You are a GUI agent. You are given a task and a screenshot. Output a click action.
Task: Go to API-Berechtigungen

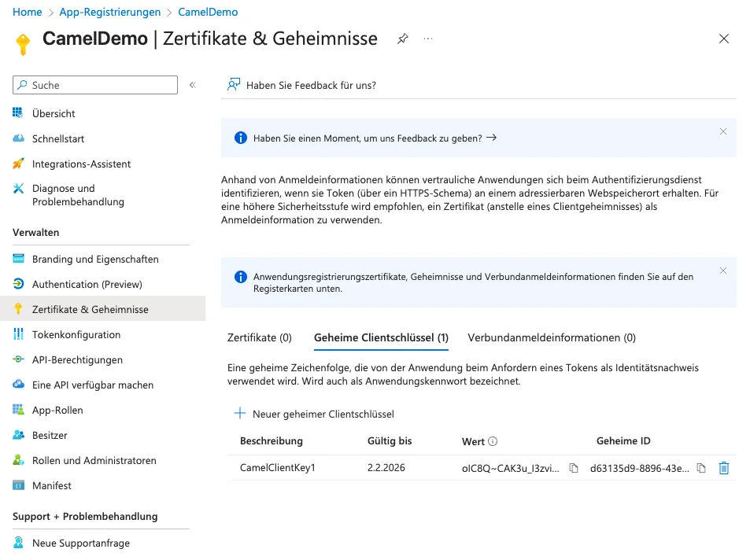[77, 359]
